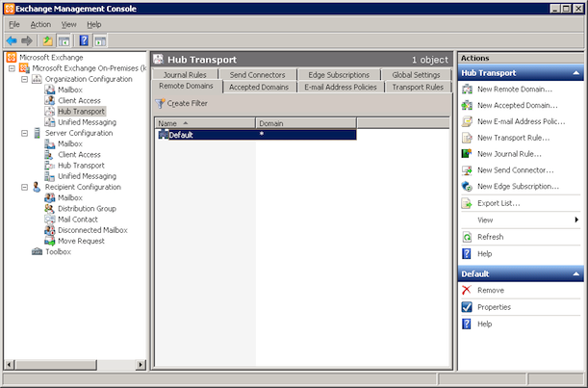588x388 pixels.
Task: Open the File menu
Action: (14, 25)
